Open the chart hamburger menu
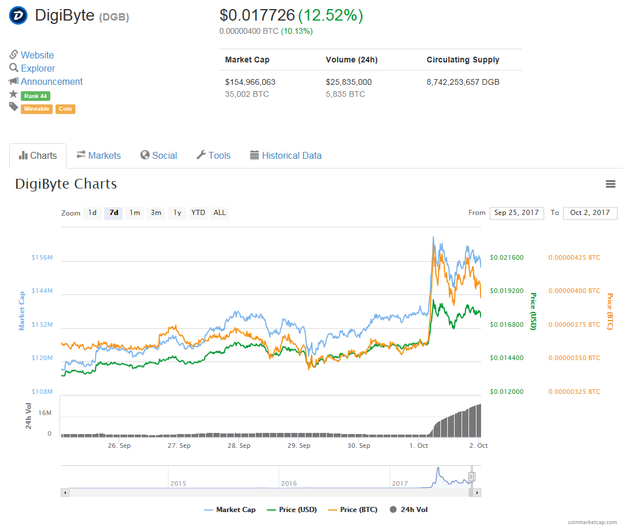 pyautogui.click(x=610, y=184)
